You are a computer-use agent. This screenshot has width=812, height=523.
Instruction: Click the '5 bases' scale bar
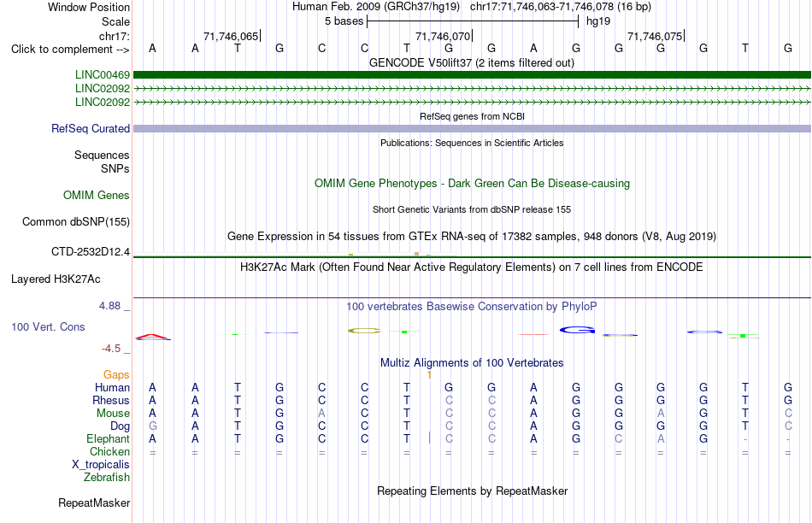point(473,21)
